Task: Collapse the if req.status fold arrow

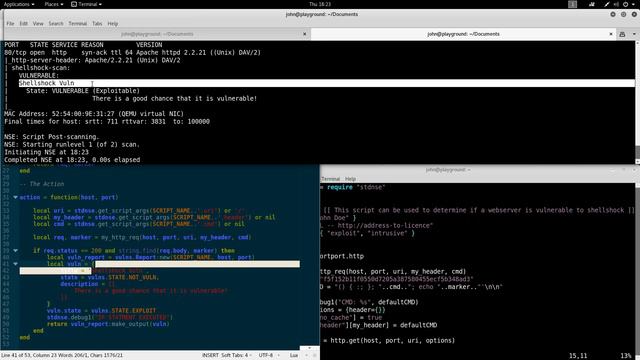Action: click(16, 251)
